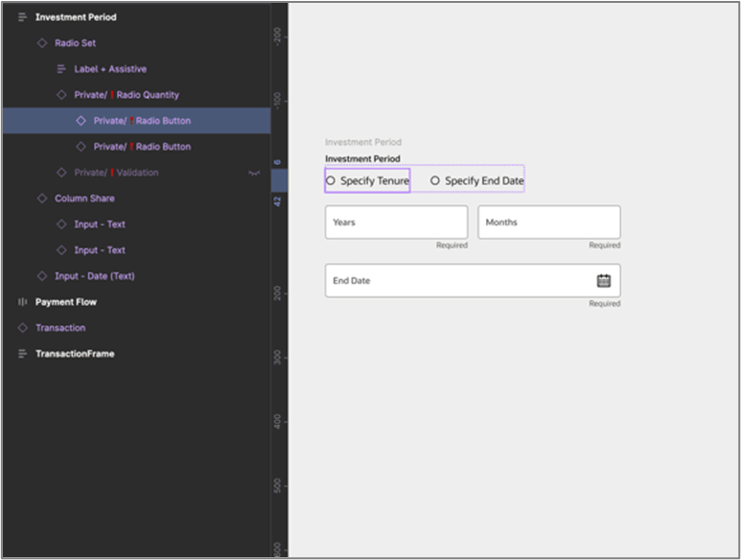Select the Specify End Date radio button
Image resolution: width=741 pixels, height=560 pixels.
(435, 180)
